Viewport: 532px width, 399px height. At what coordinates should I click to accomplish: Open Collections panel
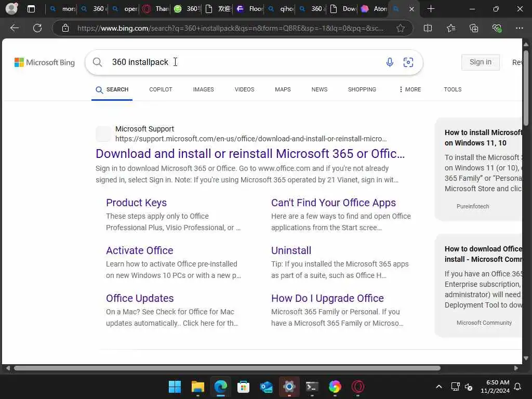(x=474, y=28)
